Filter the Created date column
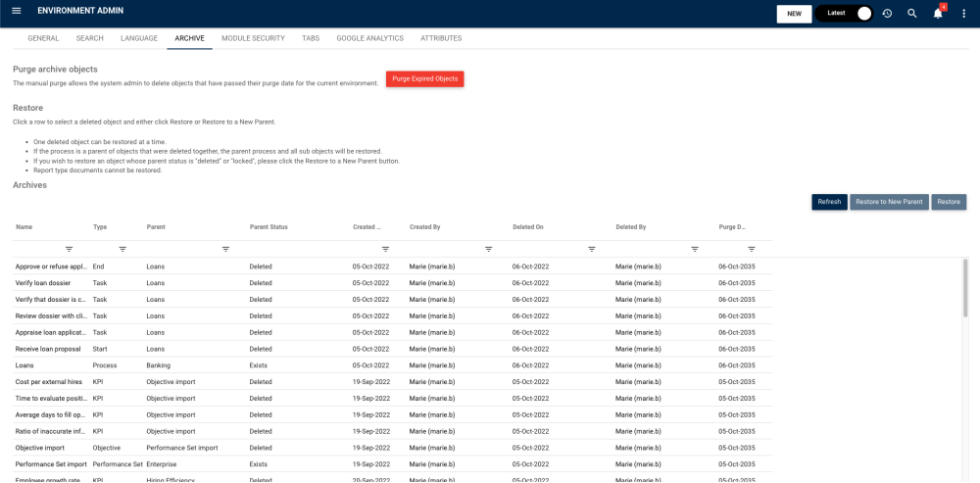980x483 pixels. tap(386, 249)
